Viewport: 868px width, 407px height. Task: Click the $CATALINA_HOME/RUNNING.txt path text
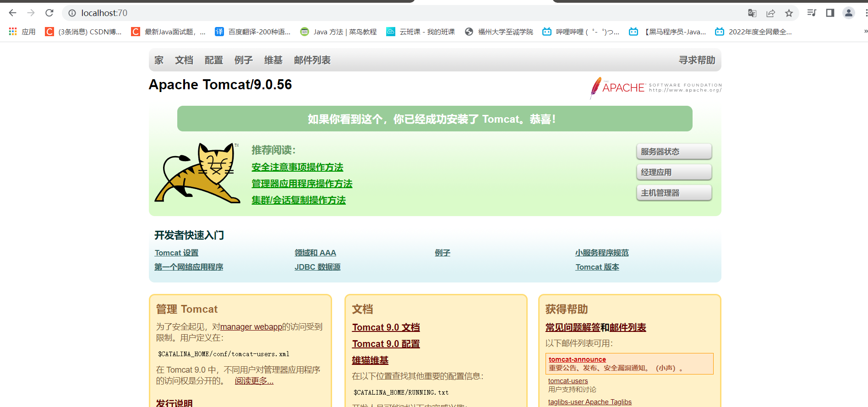[x=401, y=392]
